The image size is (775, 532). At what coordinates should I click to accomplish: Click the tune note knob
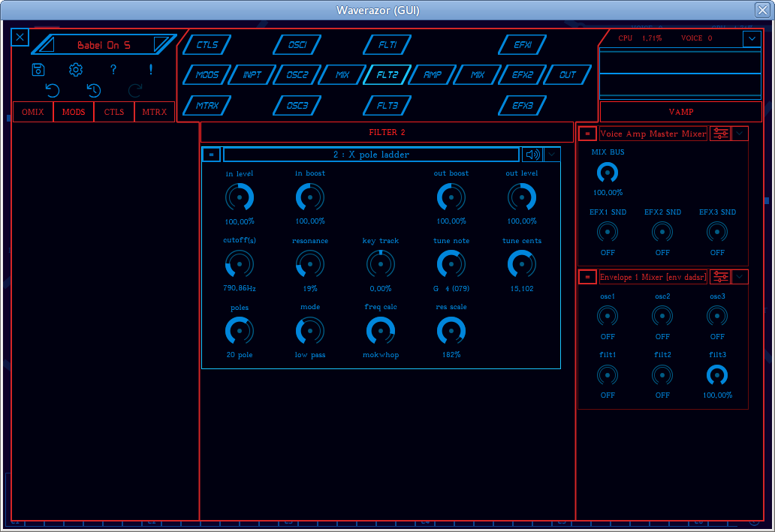tap(451, 264)
